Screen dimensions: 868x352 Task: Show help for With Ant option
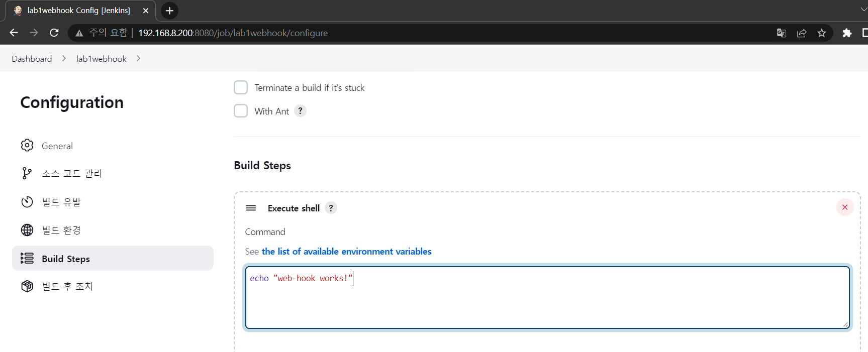(300, 111)
